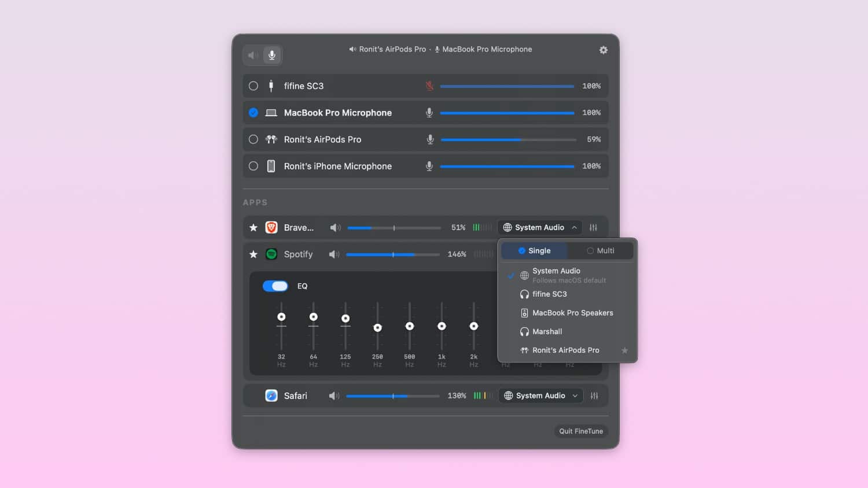The image size is (868, 488).
Task: Choose fifine SC3 input radio button
Action: point(253,86)
